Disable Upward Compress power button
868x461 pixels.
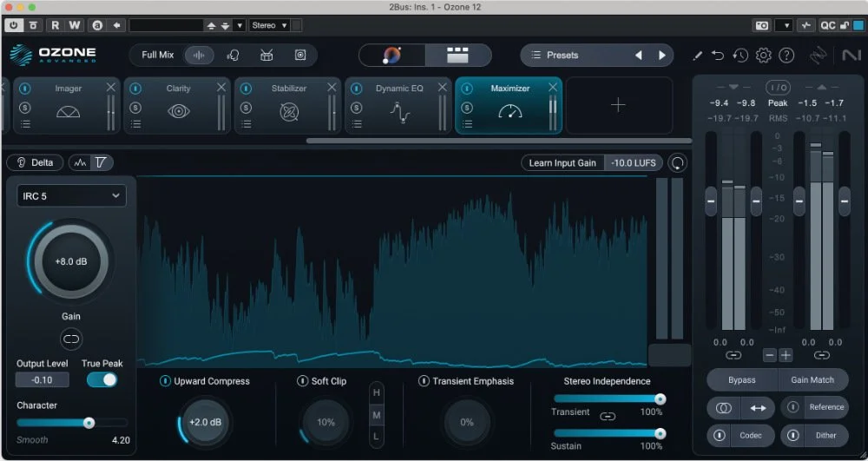click(x=165, y=381)
